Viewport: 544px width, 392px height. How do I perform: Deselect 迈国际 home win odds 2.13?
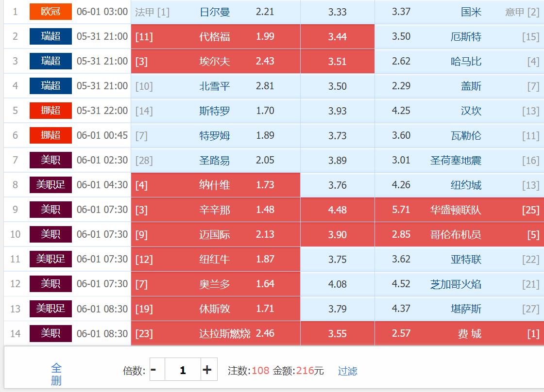click(x=216, y=234)
